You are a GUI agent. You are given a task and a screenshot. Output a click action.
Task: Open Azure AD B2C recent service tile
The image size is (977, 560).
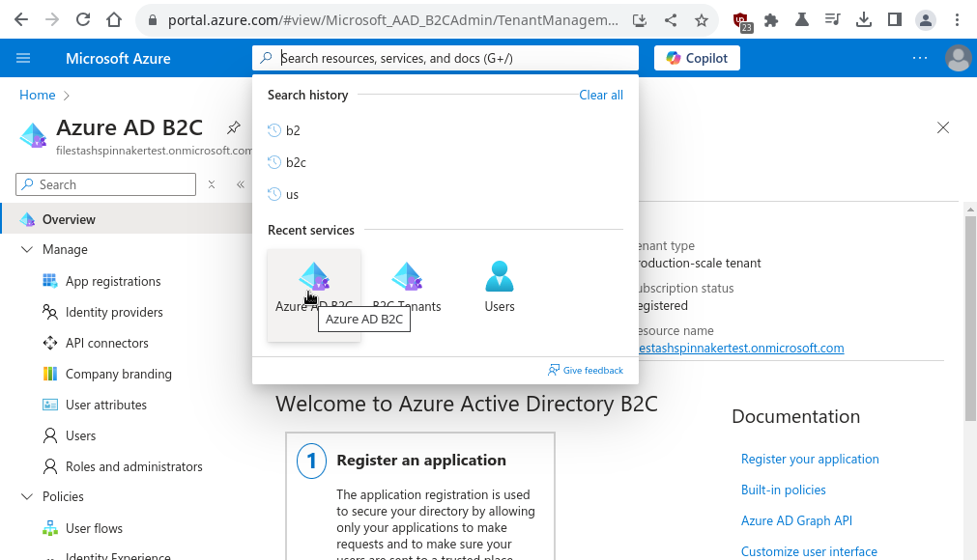[x=314, y=295]
